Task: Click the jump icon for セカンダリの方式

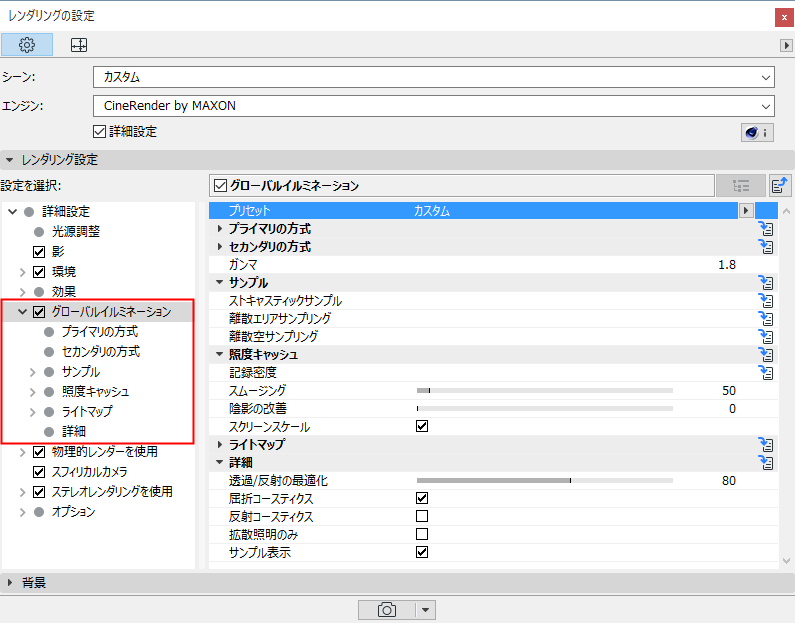Action: point(766,247)
